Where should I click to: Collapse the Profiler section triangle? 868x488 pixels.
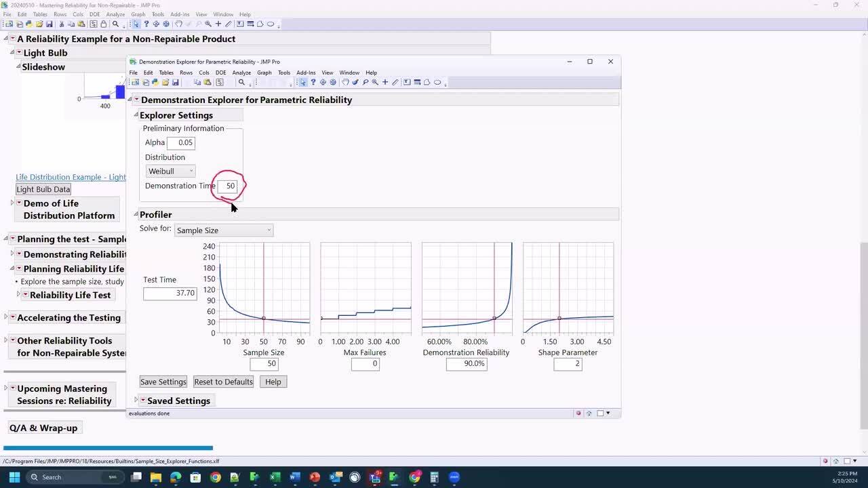tap(136, 215)
